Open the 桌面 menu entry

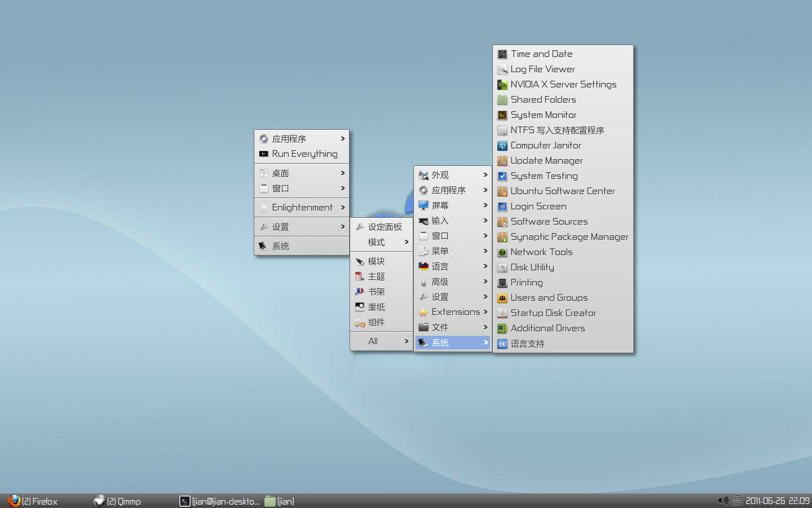[x=302, y=173]
